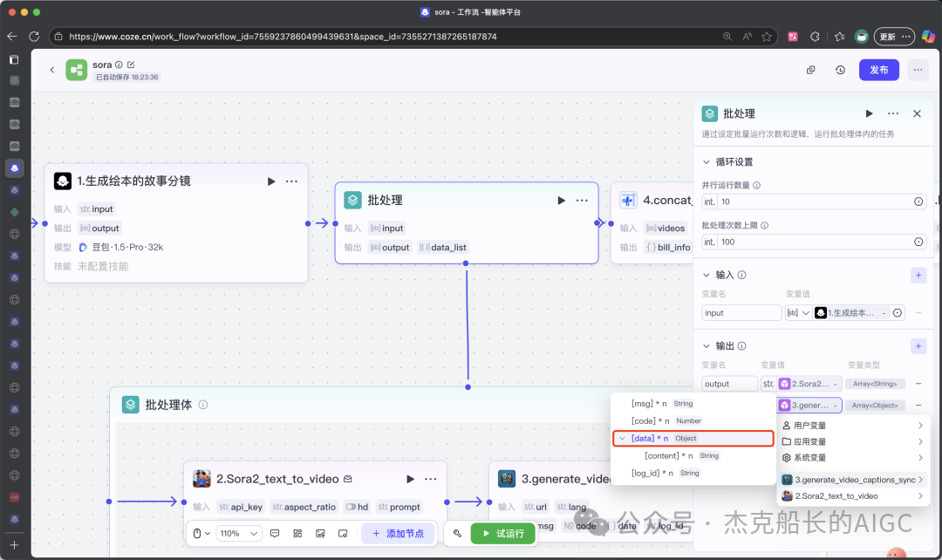Show sora workflow info tooltip icon
The image size is (942, 560).
pos(119,65)
